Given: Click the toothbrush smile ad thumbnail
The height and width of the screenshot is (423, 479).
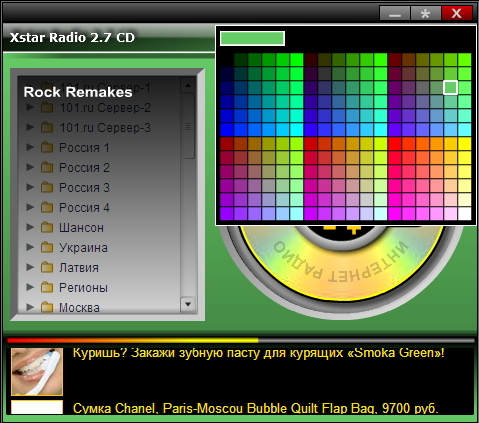Looking at the screenshot, I should click(x=37, y=371).
